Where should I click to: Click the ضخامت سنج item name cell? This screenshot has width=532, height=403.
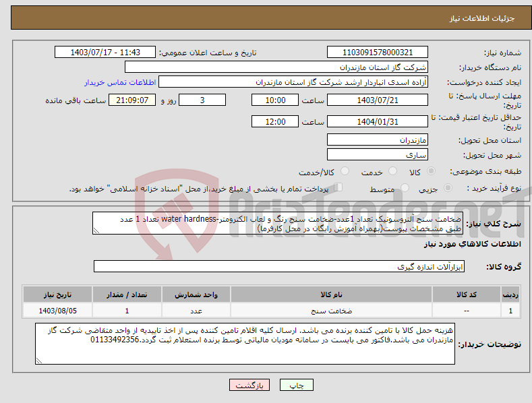(331, 311)
